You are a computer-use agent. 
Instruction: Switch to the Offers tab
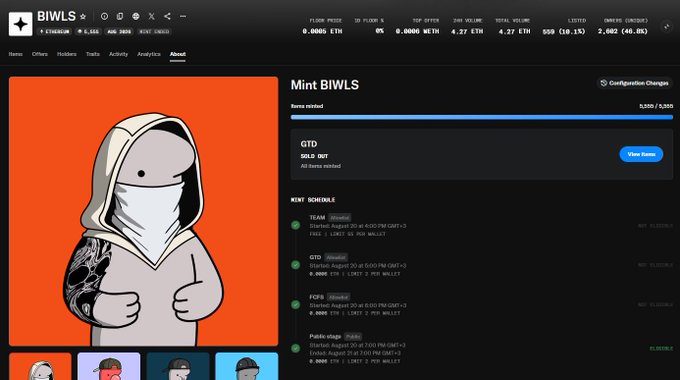(39, 54)
